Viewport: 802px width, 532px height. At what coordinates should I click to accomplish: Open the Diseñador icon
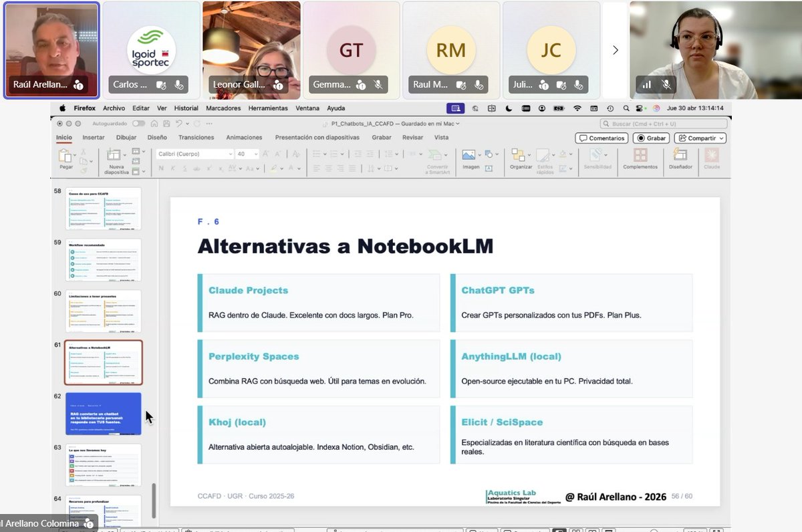click(x=680, y=154)
